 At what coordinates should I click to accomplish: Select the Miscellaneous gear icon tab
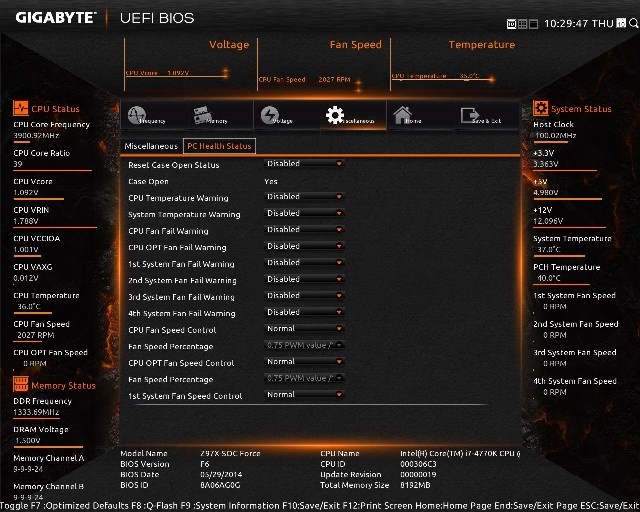point(353,115)
